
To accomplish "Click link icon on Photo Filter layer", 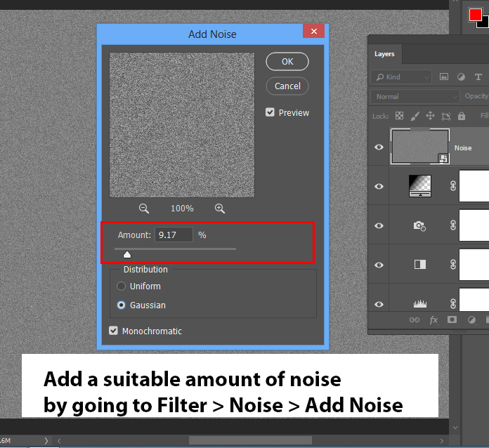I will (453, 225).
